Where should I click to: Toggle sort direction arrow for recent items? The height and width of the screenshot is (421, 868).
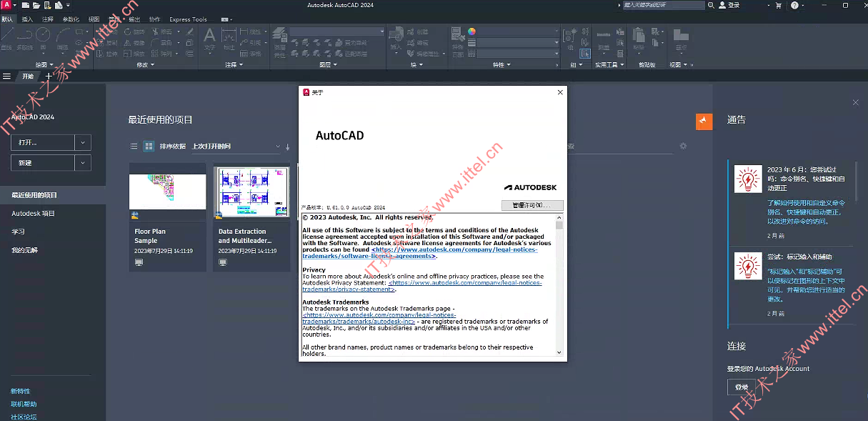click(288, 147)
